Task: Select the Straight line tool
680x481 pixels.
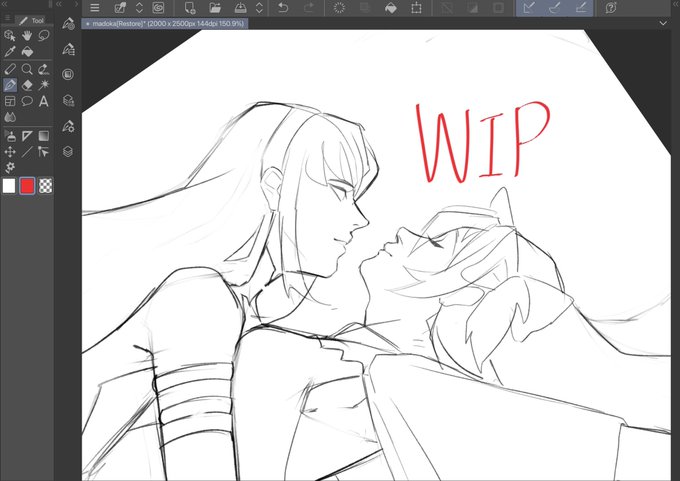Action: coord(27,152)
